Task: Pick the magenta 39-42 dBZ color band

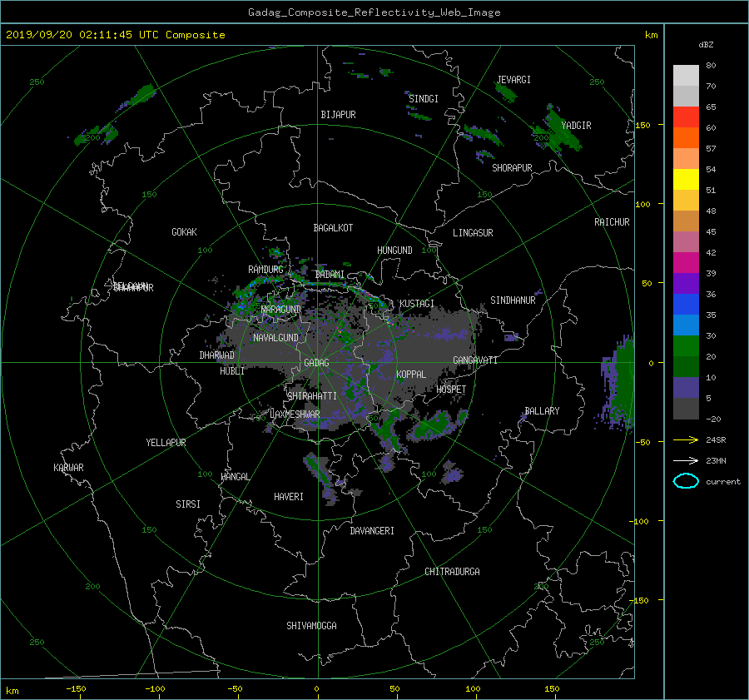Action: tap(686, 262)
